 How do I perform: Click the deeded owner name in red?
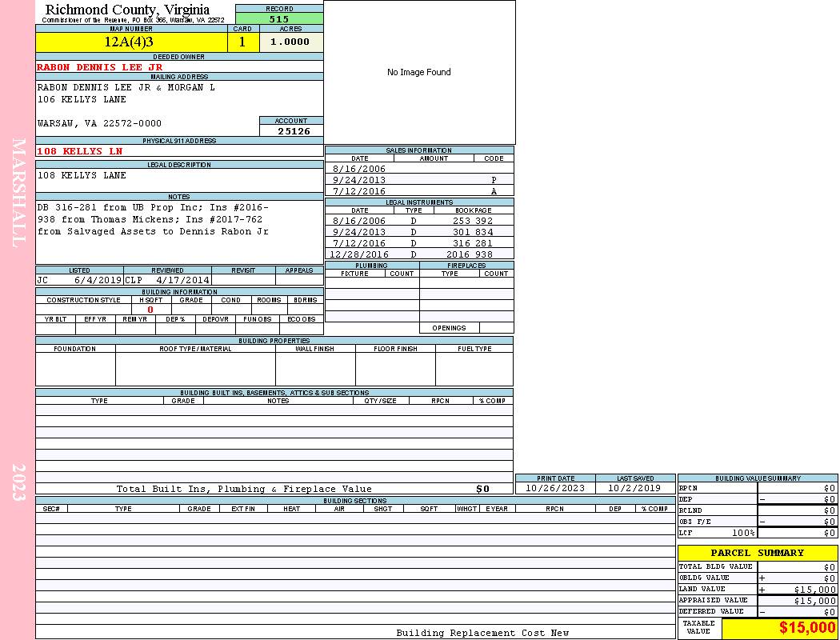100,67
